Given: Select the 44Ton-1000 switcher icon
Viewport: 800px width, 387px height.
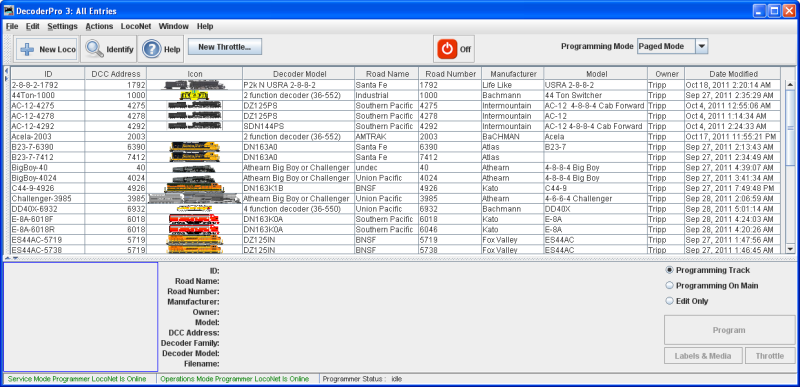Looking at the screenshot, I should (x=194, y=95).
